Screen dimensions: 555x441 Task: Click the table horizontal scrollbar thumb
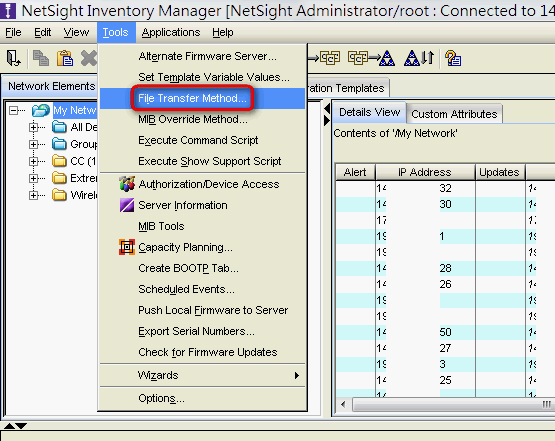(x=453, y=404)
